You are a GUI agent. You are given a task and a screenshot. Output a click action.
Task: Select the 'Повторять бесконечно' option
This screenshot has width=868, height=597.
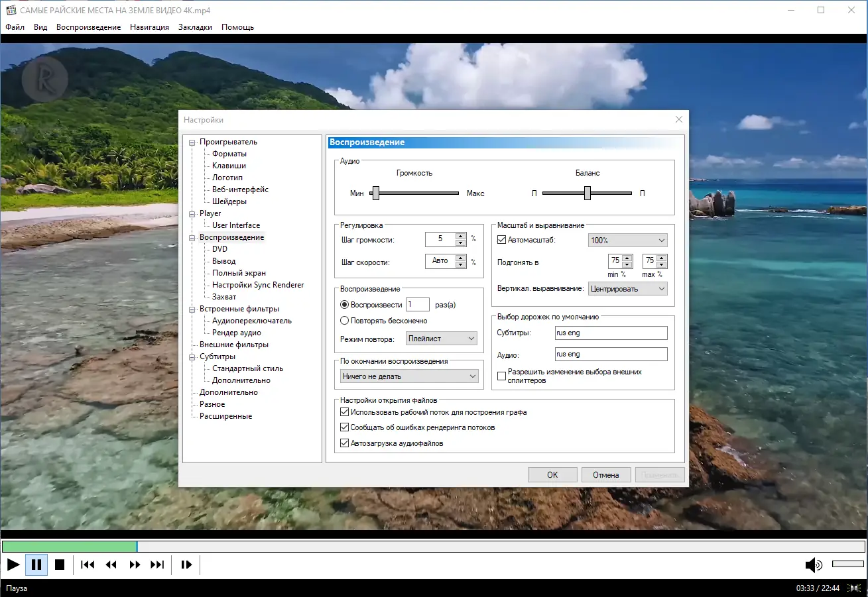[346, 320]
